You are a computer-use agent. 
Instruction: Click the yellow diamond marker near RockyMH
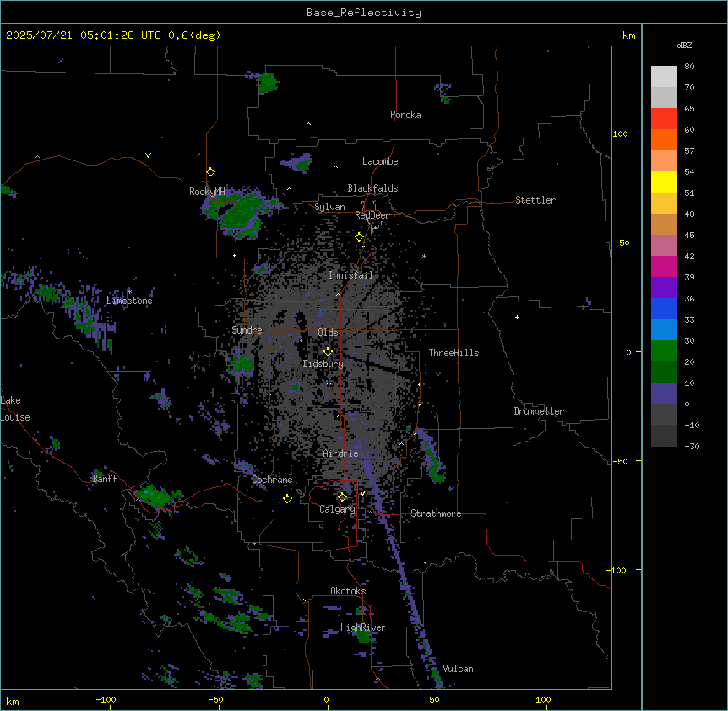(210, 171)
